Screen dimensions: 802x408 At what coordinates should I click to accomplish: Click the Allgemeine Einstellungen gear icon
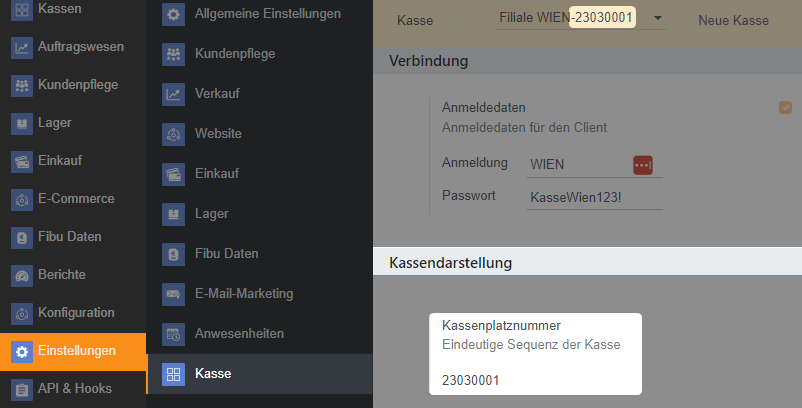174,15
